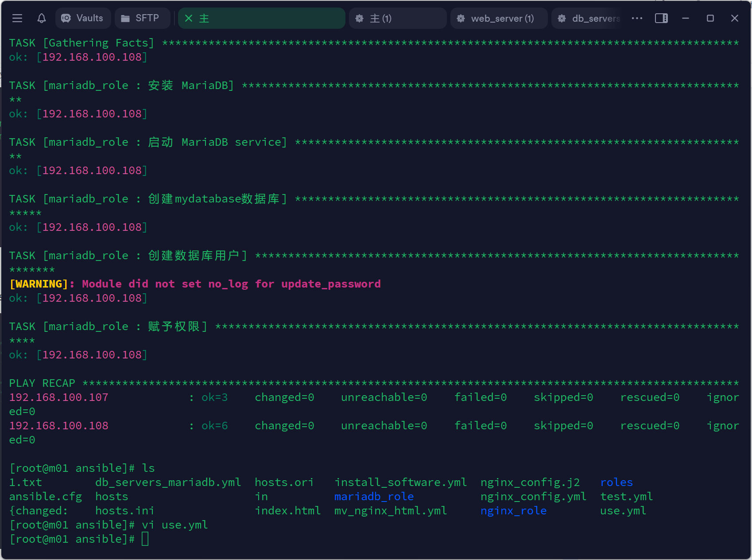Toggle the side panel layout icon
This screenshot has width=752, height=560.
coord(661,18)
